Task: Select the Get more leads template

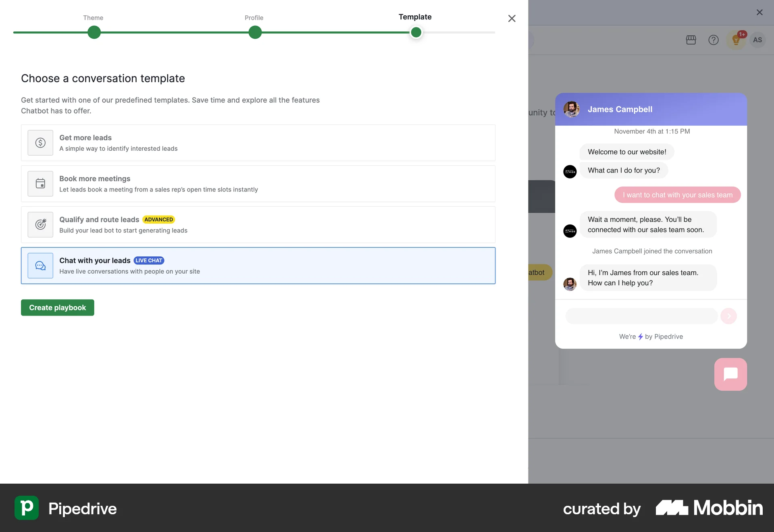Action: [x=258, y=143]
